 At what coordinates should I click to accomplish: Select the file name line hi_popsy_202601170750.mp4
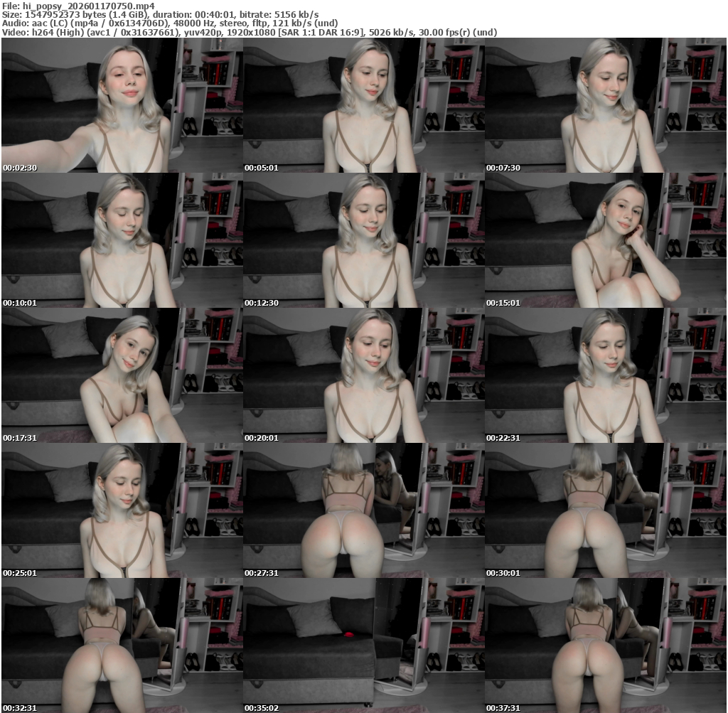click(78, 6)
